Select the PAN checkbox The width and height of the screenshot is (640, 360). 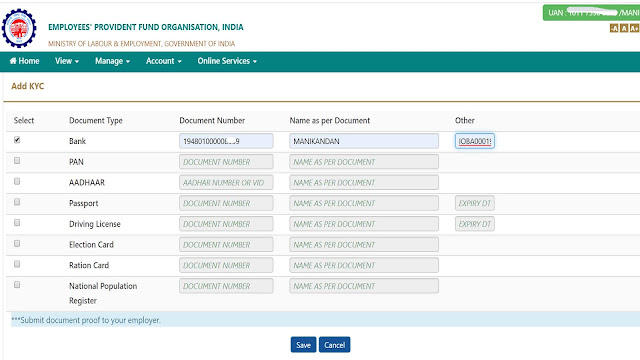pos(17,161)
